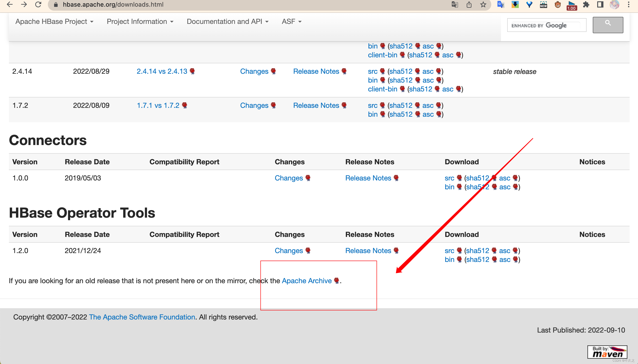The width and height of the screenshot is (638, 364).
Task: Select the Apache HBase Project tab
Action: [53, 21]
